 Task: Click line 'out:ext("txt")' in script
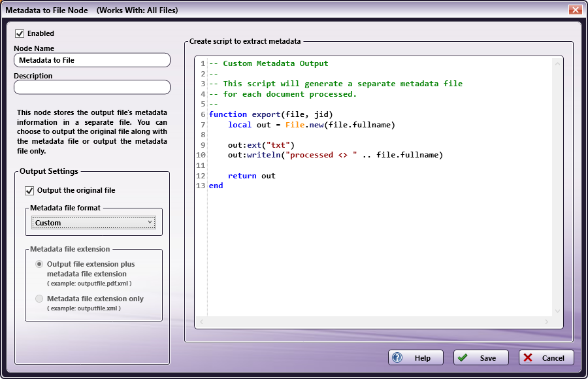click(261, 145)
